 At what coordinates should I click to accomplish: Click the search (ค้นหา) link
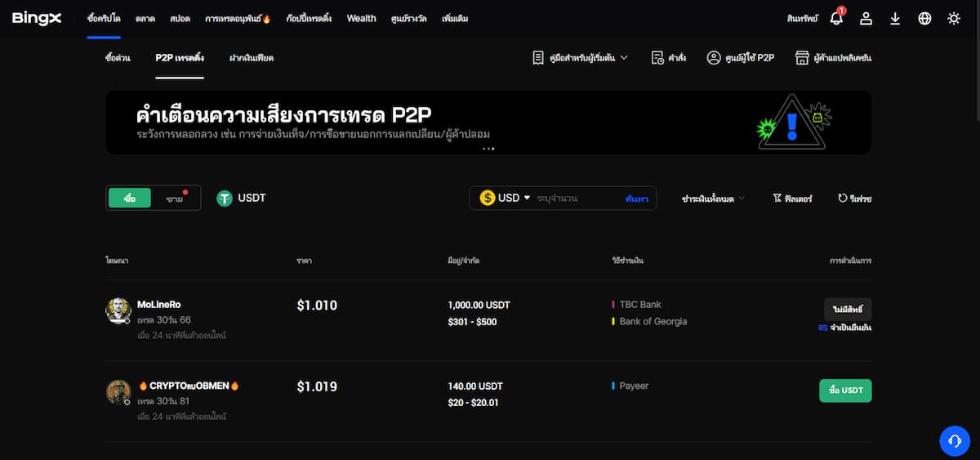tap(637, 199)
